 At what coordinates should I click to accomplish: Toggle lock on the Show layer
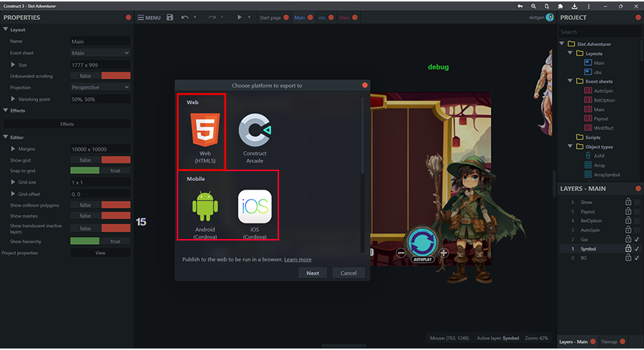click(x=628, y=202)
